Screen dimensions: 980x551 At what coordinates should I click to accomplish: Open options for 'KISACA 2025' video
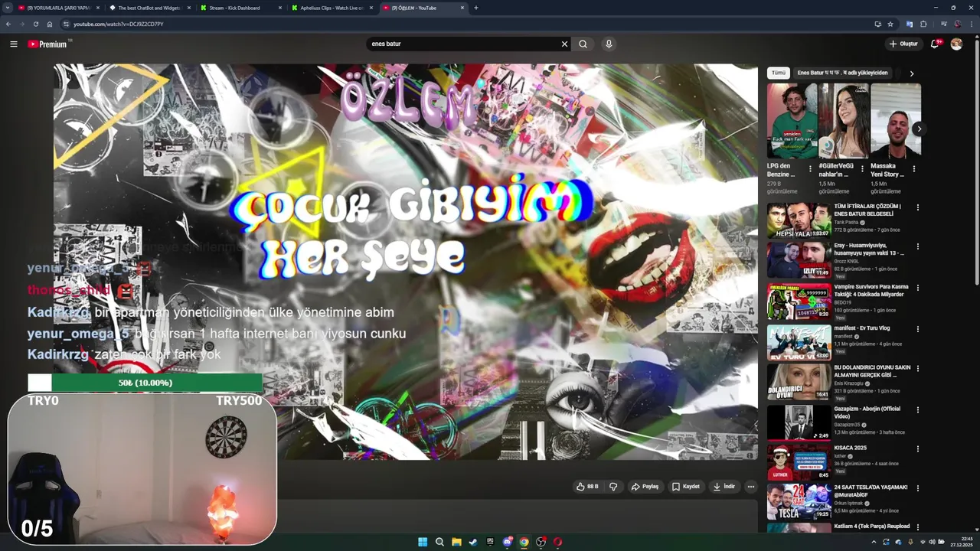point(917,448)
